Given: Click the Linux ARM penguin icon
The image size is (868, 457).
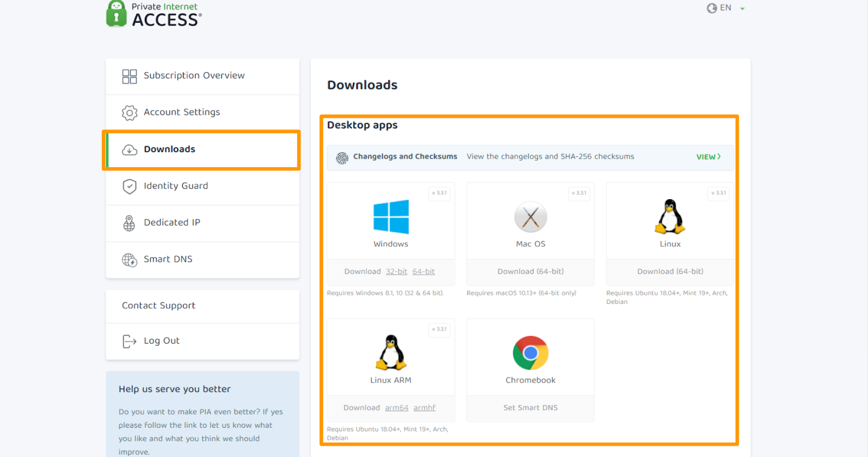Looking at the screenshot, I should pos(391,353).
